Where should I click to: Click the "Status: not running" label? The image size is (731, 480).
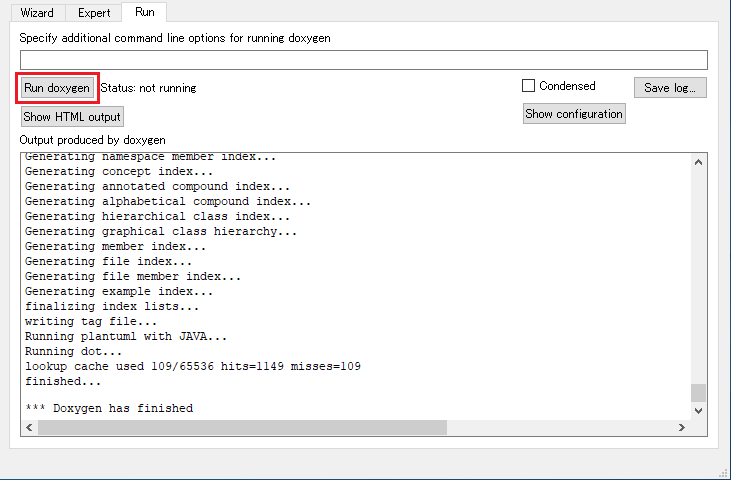click(x=148, y=88)
